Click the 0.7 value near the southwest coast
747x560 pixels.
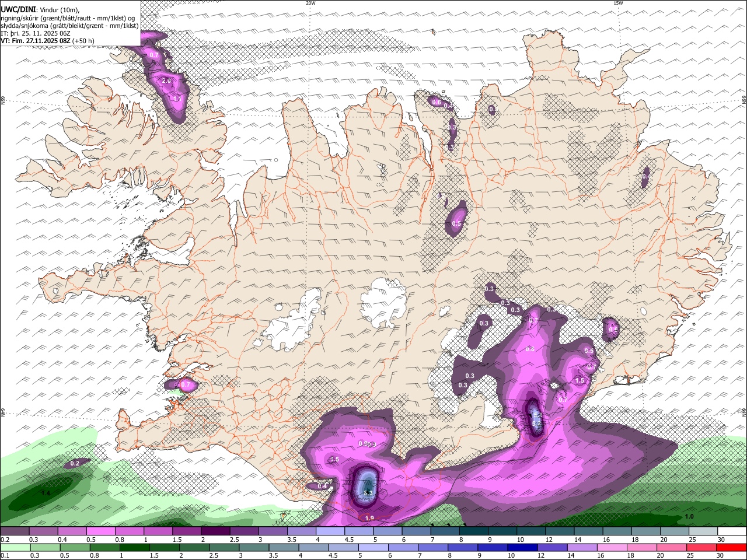point(186,385)
